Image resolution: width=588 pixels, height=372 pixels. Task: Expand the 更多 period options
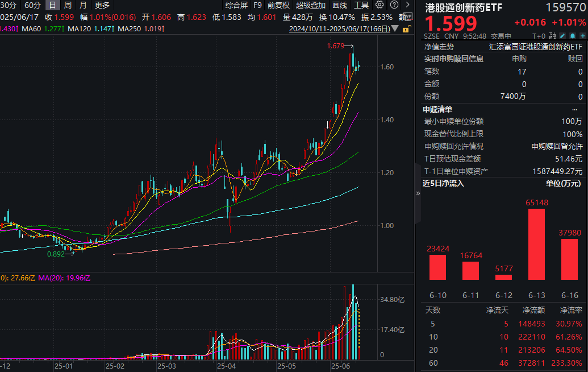click(x=101, y=5)
